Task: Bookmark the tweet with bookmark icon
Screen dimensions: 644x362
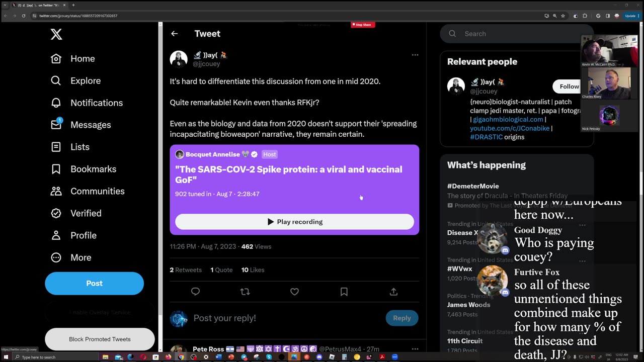Action: 344,292
